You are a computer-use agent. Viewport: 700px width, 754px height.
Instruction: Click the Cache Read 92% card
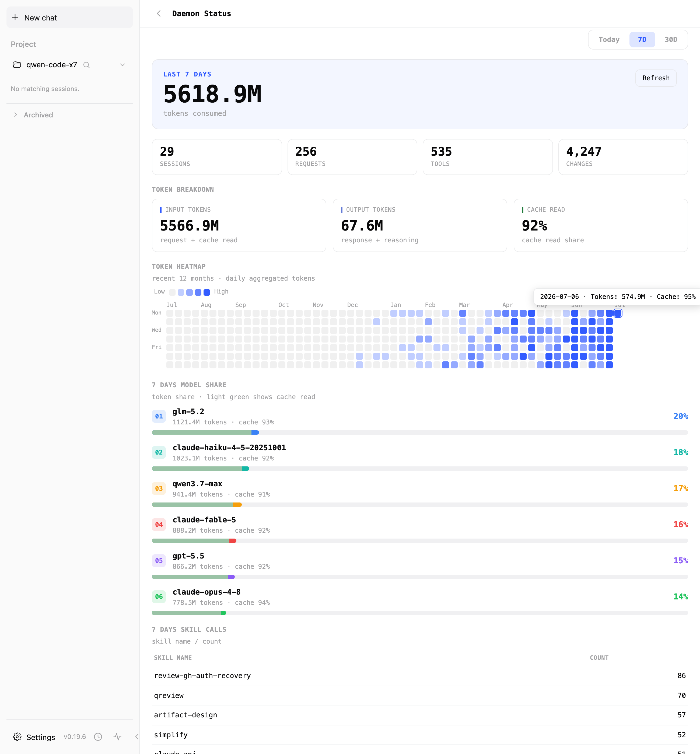(601, 225)
